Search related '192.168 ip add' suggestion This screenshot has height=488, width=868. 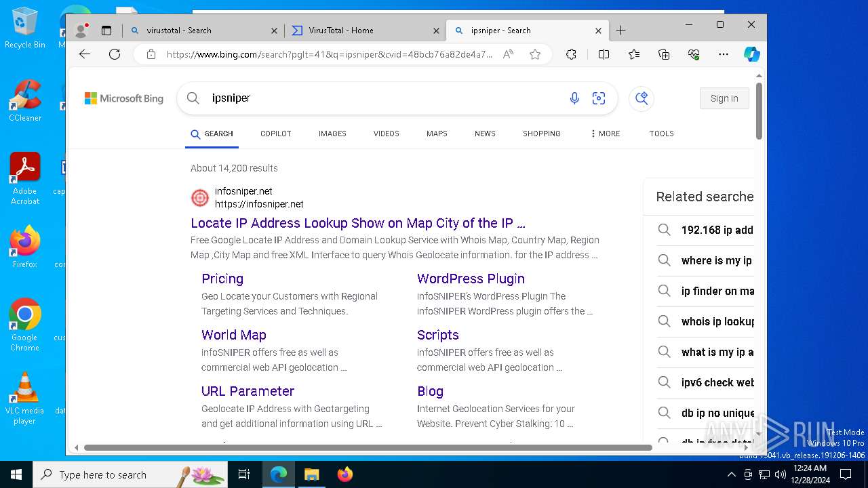(x=705, y=230)
